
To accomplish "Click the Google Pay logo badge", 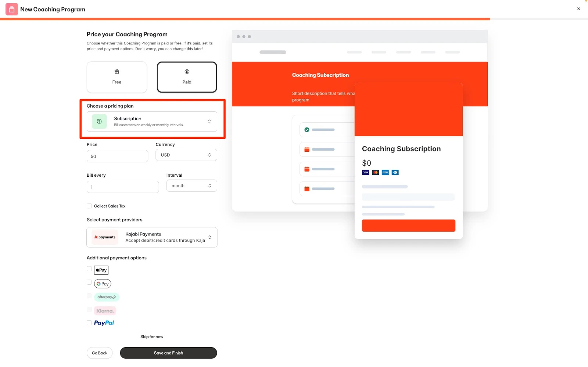I will pyautogui.click(x=103, y=283).
